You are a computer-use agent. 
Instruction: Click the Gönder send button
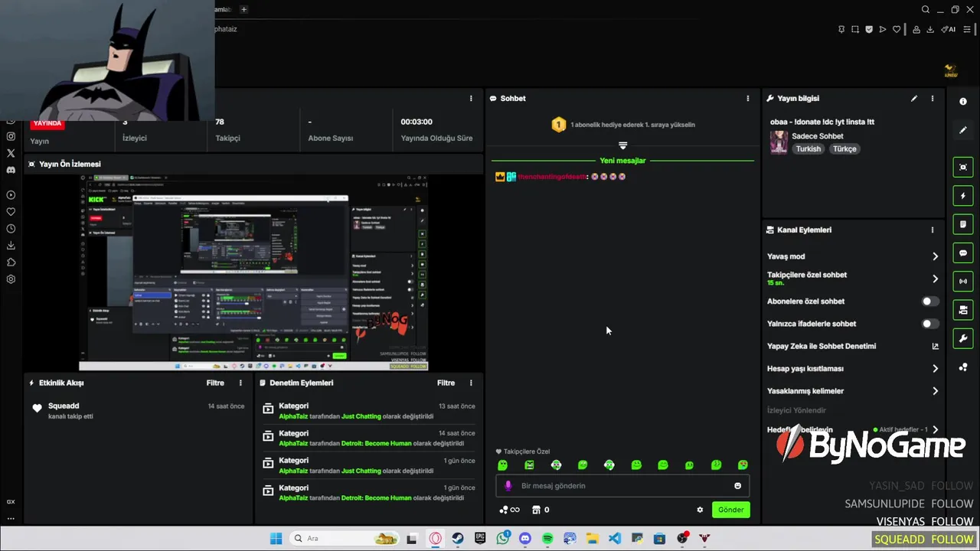coord(730,510)
